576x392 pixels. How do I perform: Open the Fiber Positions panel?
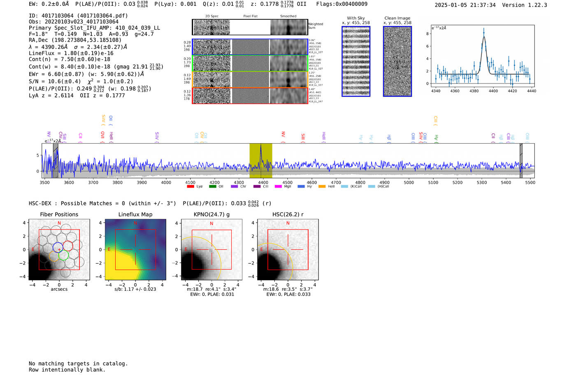tap(59, 250)
